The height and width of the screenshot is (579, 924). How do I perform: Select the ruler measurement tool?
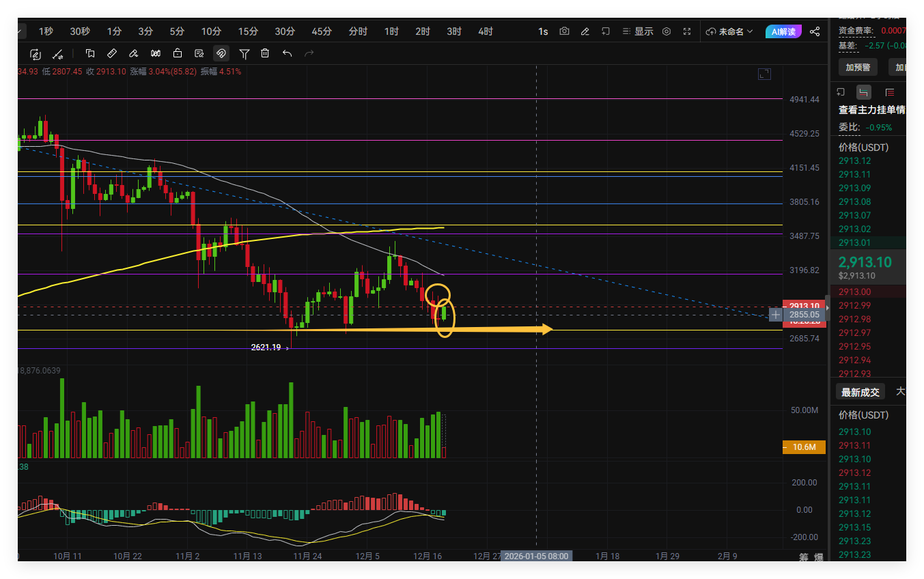tap(112, 53)
